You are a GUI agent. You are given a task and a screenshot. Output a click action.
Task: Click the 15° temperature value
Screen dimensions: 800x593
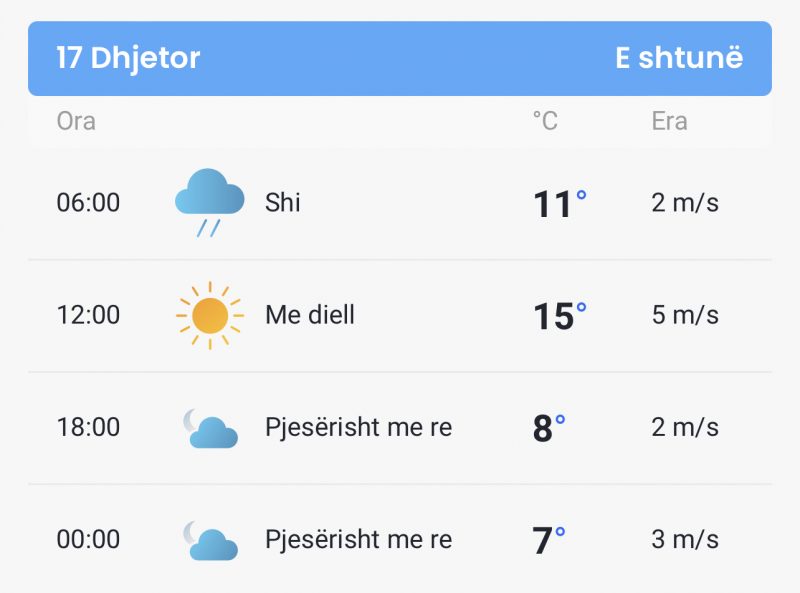tap(560, 316)
